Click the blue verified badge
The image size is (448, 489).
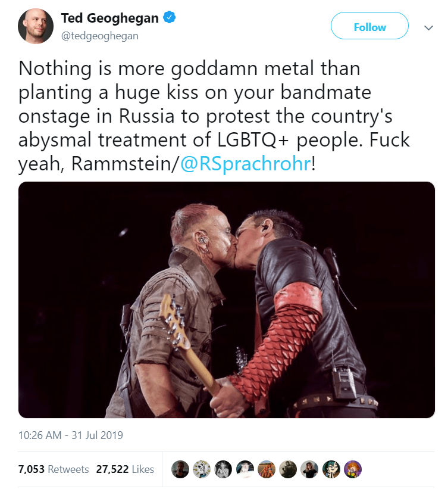click(x=170, y=18)
